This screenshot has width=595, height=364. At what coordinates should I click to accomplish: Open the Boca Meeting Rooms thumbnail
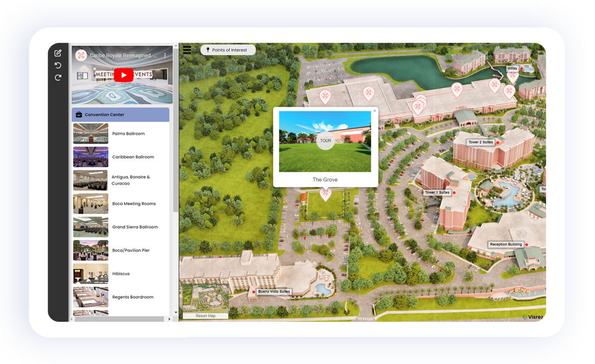pyautogui.click(x=91, y=203)
